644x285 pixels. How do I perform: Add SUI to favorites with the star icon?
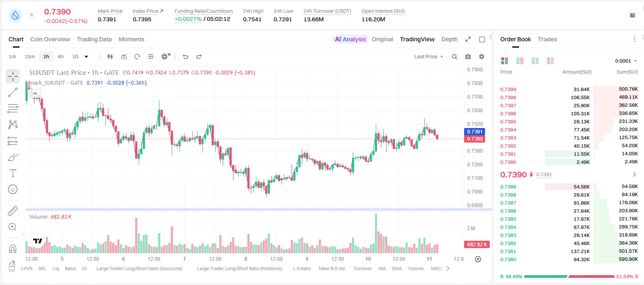coord(31,14)
